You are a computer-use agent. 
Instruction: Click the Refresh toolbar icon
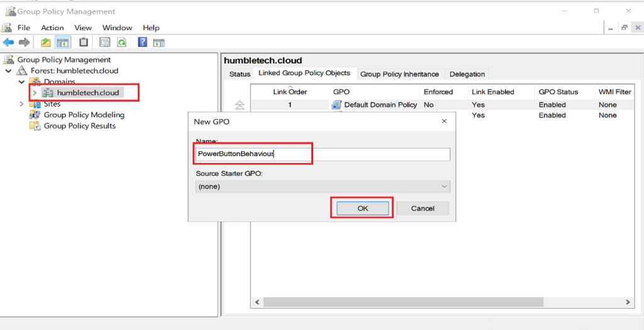121,43
